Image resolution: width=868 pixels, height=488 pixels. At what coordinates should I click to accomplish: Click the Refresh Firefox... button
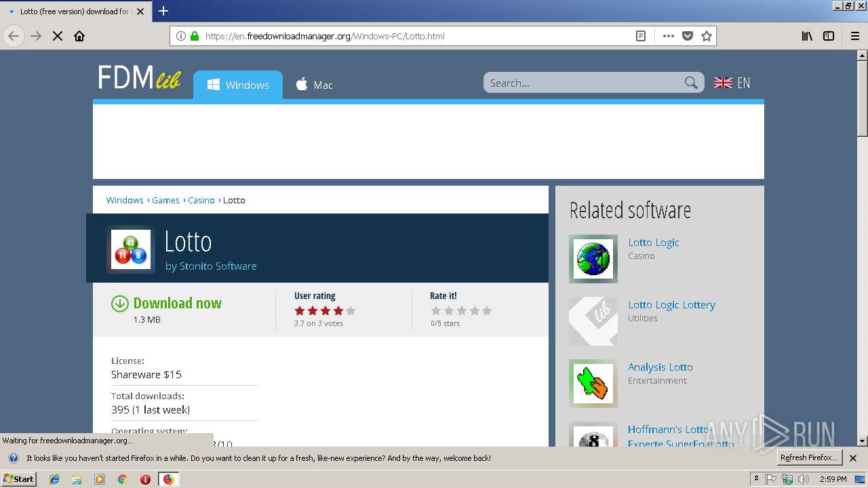pyautogui.click(x=809, y=457)
